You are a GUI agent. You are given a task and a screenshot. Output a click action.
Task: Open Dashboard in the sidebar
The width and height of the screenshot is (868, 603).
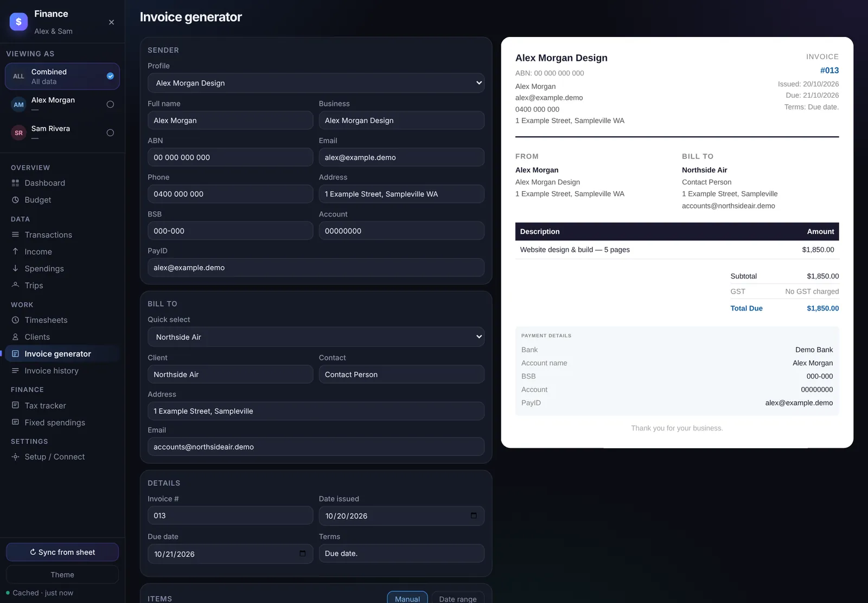click(62, 183)
